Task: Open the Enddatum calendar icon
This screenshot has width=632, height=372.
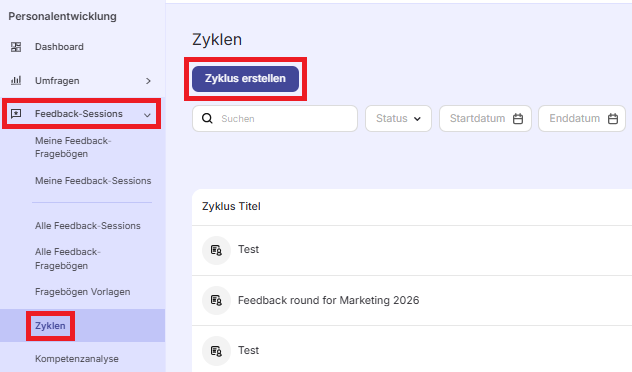Action: (613, 118)
